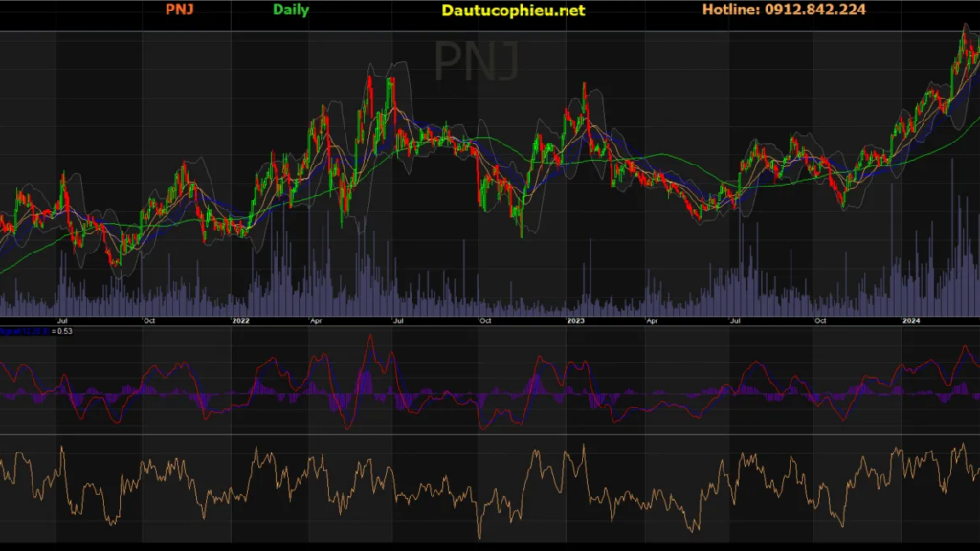Click the Oct label just before 2024

(x=820, y=322)
